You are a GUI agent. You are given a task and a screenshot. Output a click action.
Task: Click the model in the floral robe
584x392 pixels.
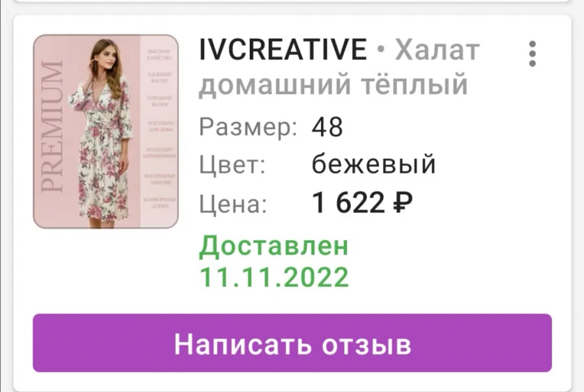point(101,132)
